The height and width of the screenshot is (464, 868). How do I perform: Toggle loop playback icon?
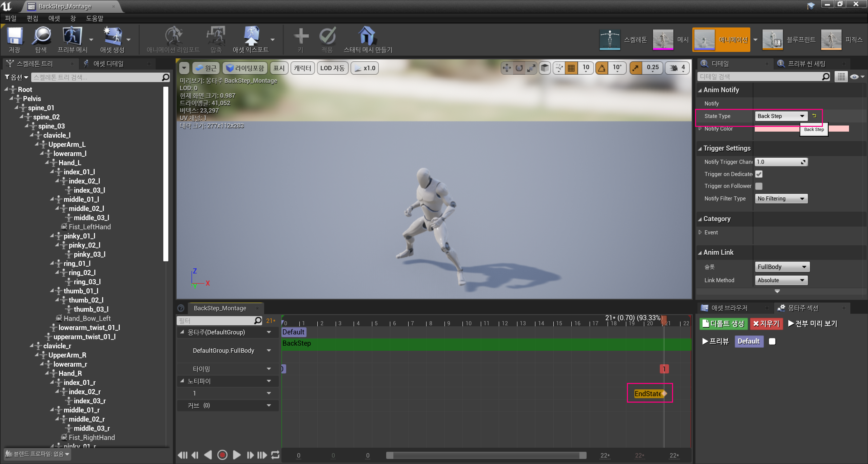[x=275, y=455]
